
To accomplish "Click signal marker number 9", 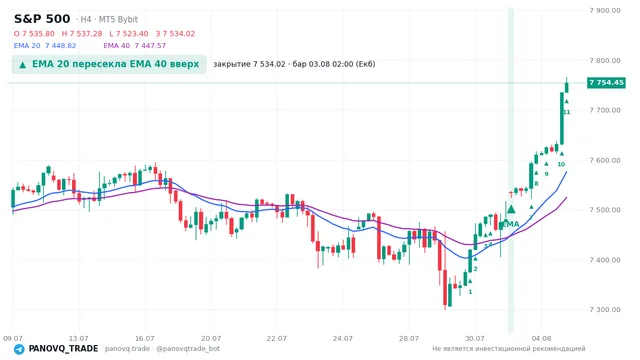I will (547, 174).
